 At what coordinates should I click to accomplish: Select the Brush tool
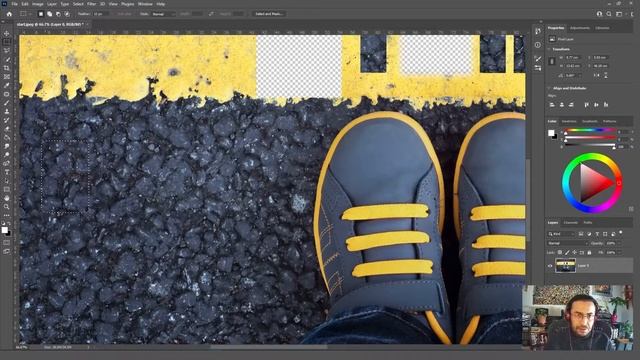pyautogui.click(x=7, y=102)
